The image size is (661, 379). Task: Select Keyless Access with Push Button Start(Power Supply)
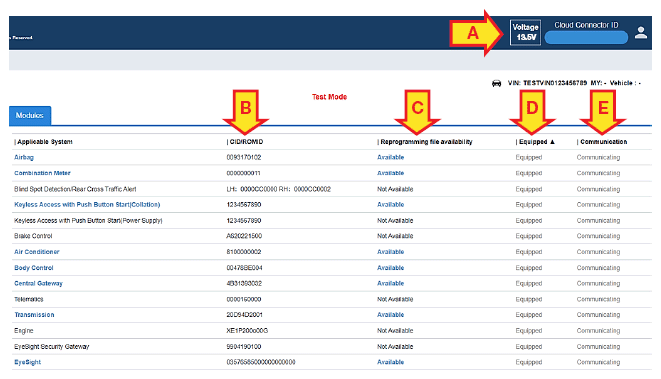pos(88,220)
